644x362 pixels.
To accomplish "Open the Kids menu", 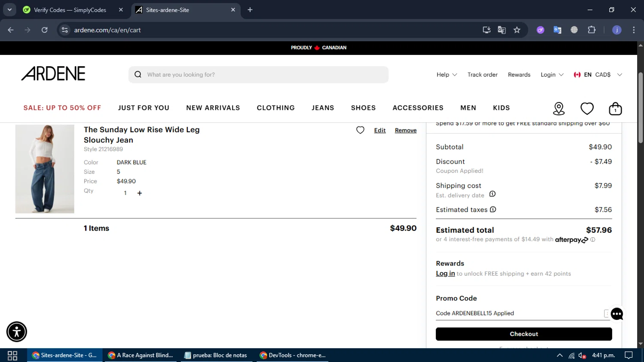I will coord(501,108).
